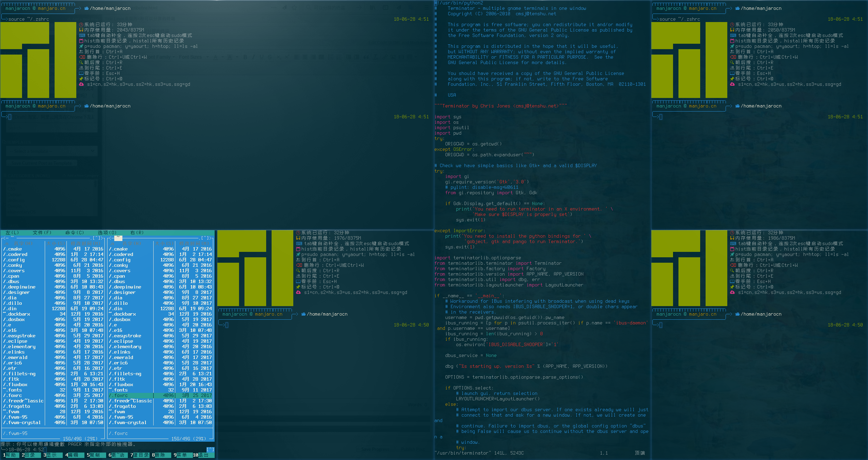
Task: Click the keyboard icon before tab键自动补全 in bottom-right pane
Action: [x=733, y=243]
